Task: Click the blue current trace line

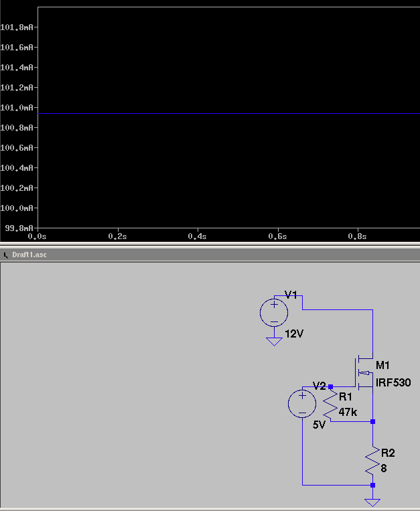Action: click(x=228, y=113)
